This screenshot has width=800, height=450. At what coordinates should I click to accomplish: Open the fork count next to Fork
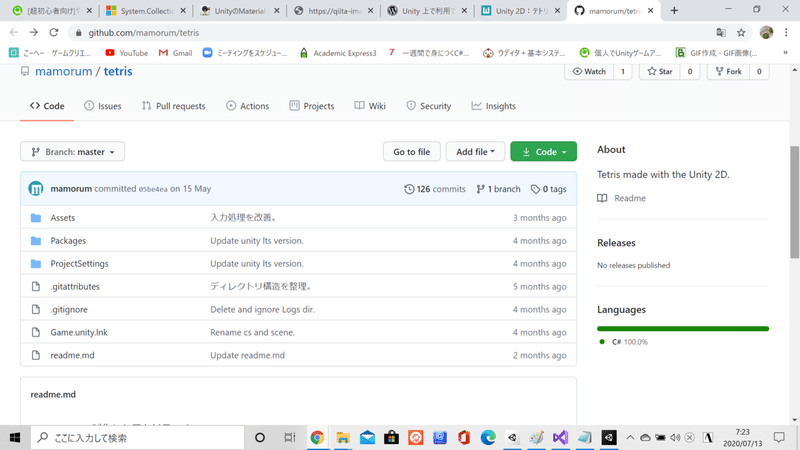(x=759, y=71)
